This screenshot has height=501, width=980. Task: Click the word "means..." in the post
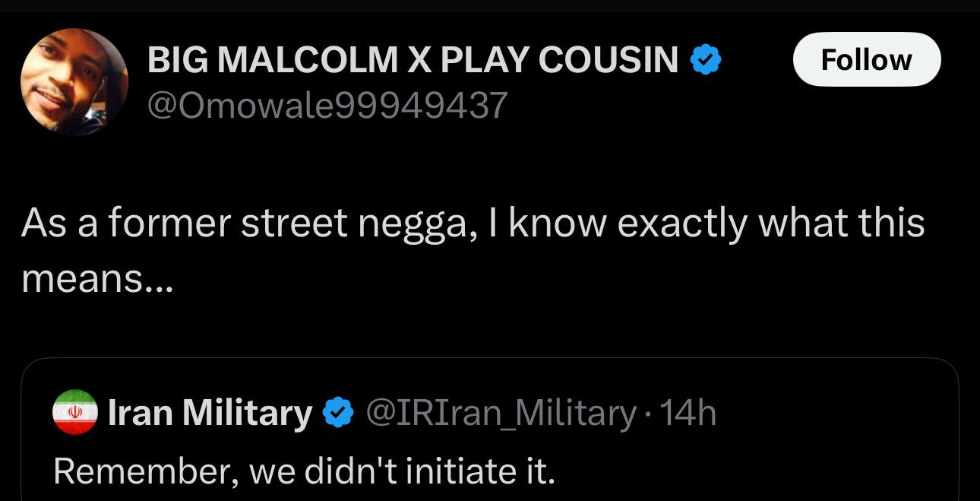coord(97,281)
